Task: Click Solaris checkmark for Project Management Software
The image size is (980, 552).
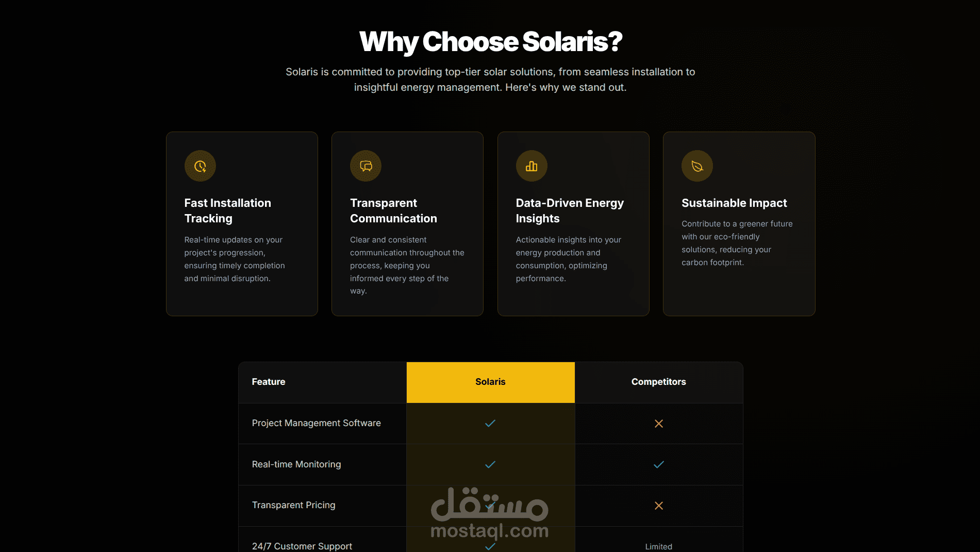Action: (490, 423)
